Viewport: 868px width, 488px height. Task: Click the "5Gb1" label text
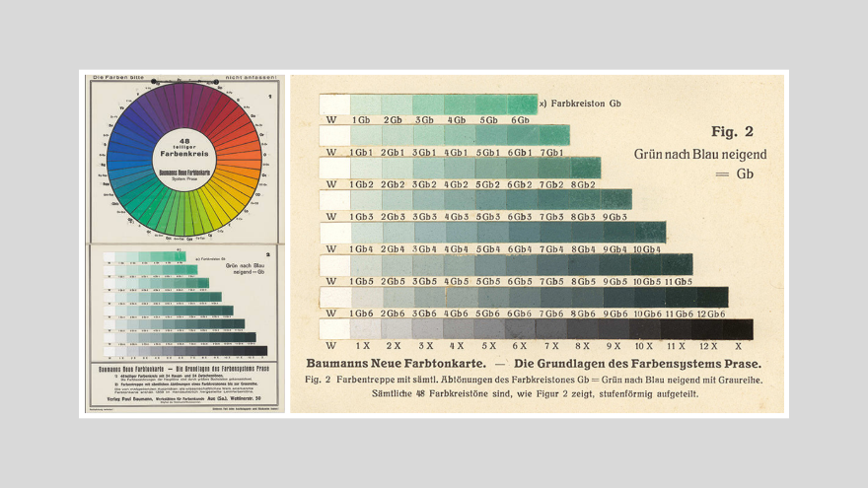click(487, 152)
